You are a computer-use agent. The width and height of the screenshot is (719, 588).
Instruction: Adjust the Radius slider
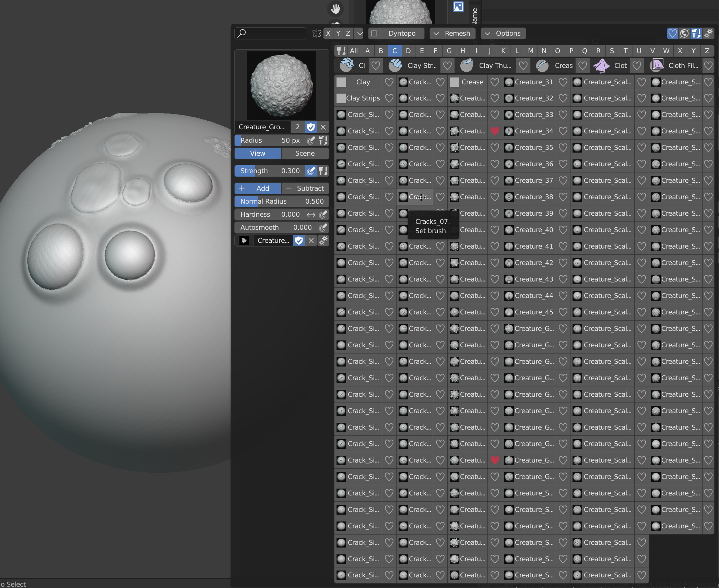(270, 140)
